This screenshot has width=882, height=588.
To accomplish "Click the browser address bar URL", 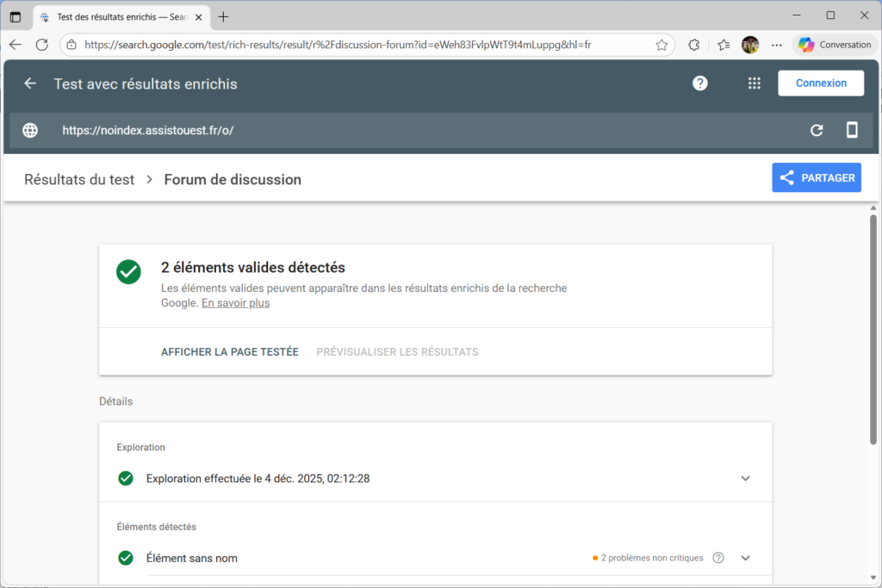I will pos(345,45).
